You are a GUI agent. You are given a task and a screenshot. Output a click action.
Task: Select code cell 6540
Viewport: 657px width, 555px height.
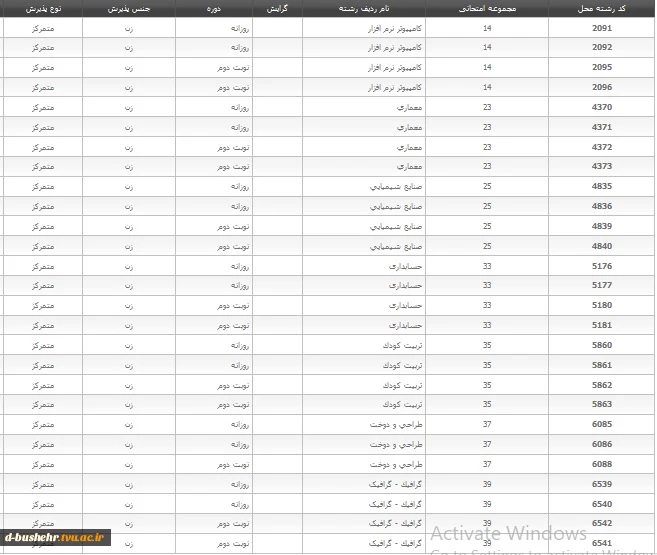coord(602,504)
